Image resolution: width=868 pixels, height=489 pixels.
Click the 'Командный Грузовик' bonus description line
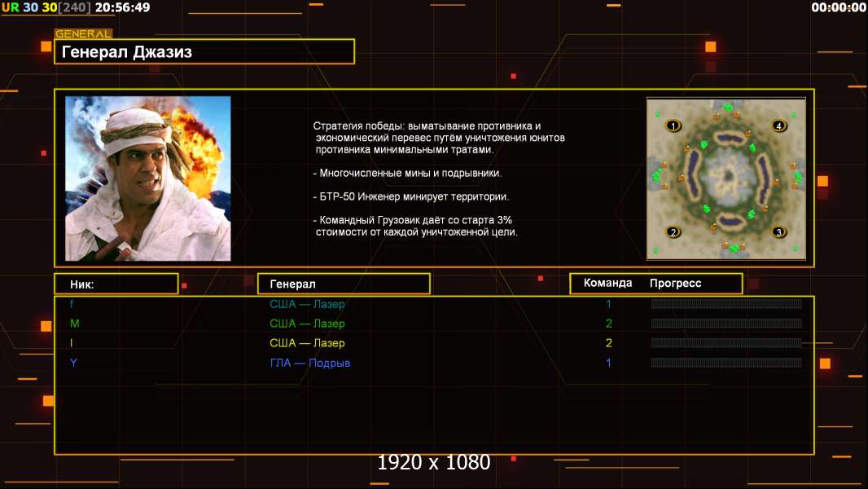(415, 226)
